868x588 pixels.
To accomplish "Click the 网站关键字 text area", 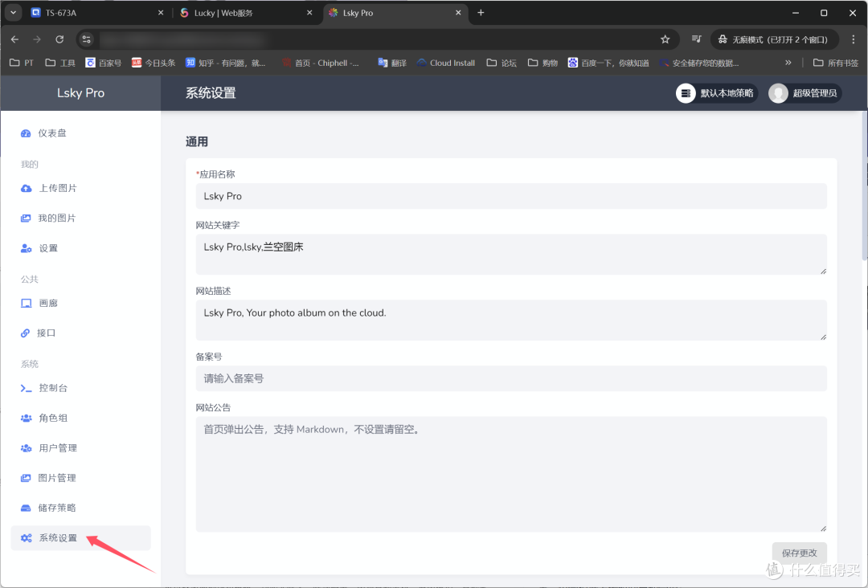I will coord(511,255).
